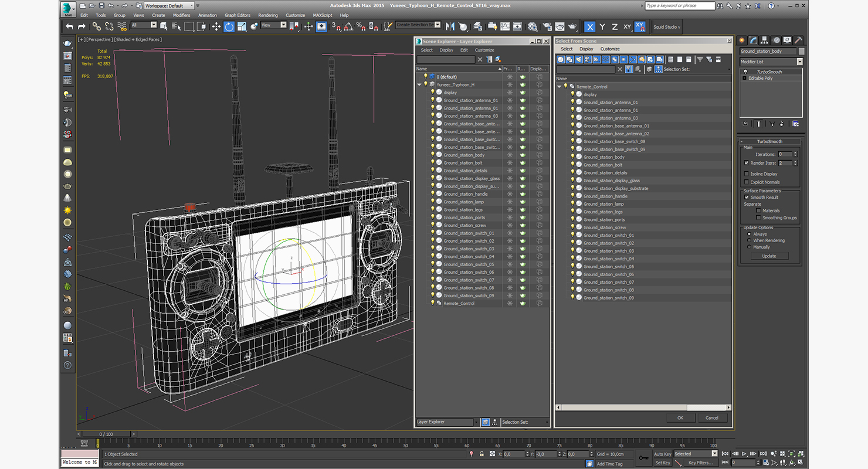Restrict transform to X axis
Screen dimensions: 868x469
[x=590, y=26]
